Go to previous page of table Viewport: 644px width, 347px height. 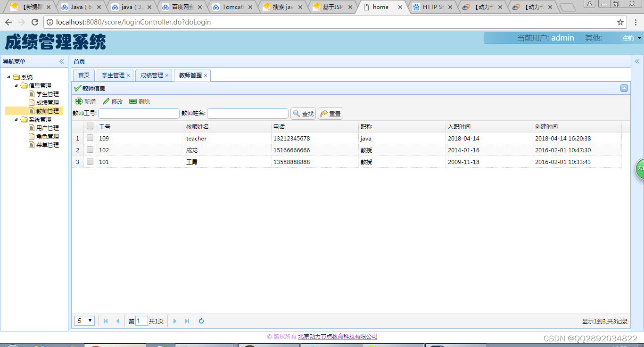118,321
